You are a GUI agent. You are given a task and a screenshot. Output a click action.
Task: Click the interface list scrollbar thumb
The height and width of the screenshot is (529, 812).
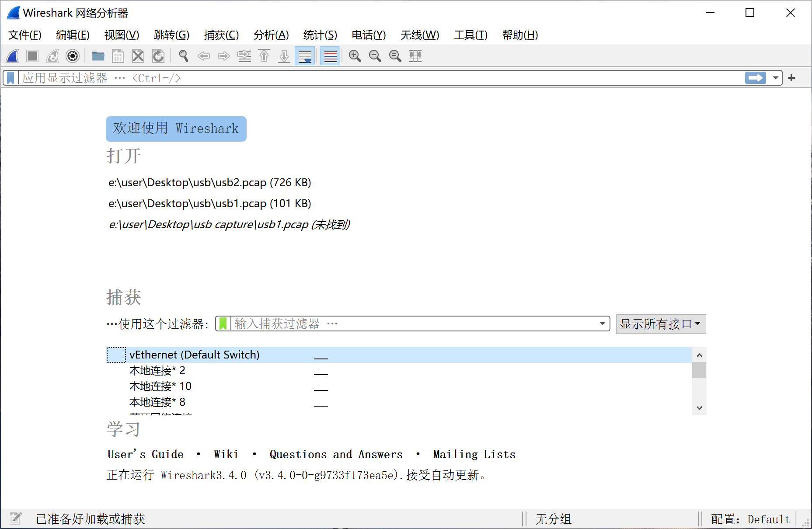699,370
